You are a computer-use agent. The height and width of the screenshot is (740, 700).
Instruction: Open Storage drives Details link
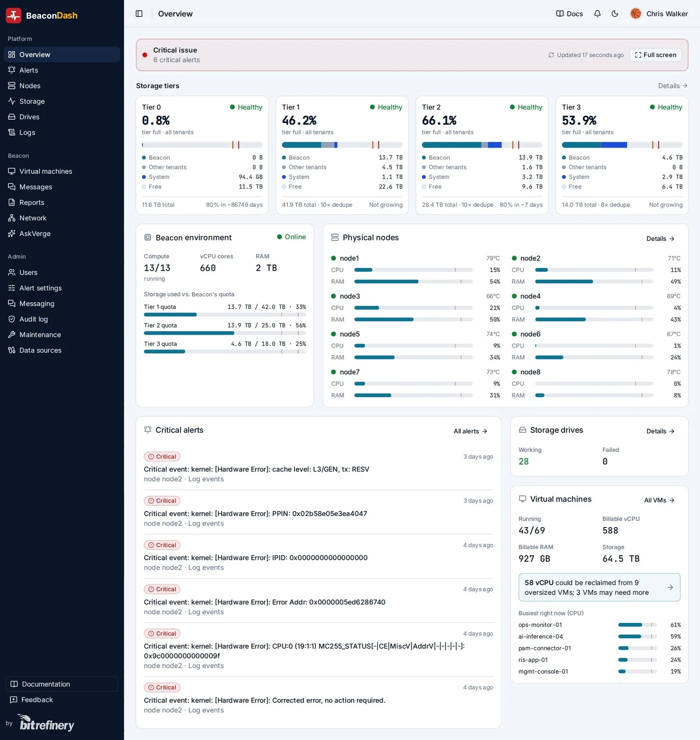point(660,431)
